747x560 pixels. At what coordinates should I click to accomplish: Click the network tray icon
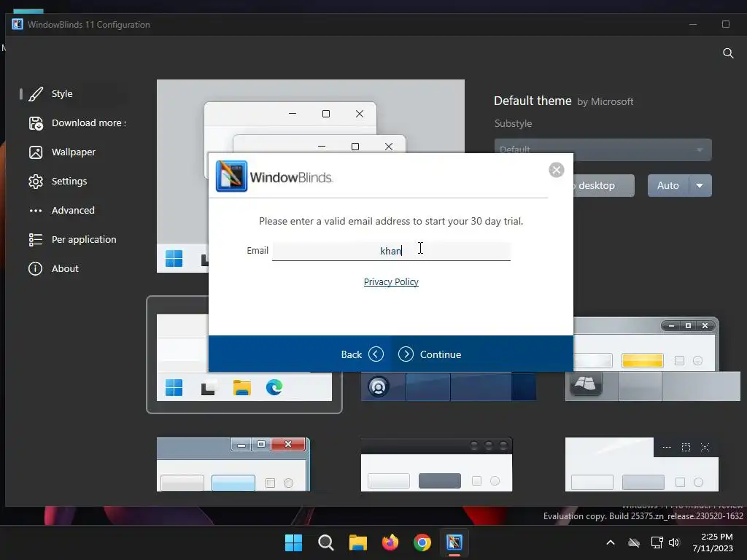coord(657,542)
